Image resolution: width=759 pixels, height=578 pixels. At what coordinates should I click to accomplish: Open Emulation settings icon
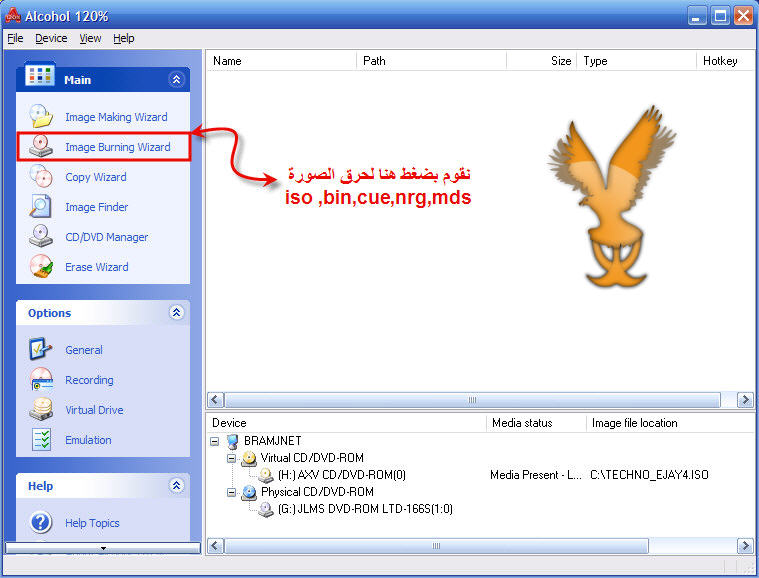[41, 439]
